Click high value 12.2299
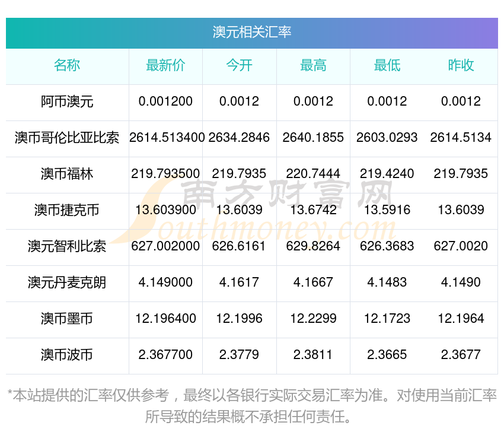 pos(313,319)
